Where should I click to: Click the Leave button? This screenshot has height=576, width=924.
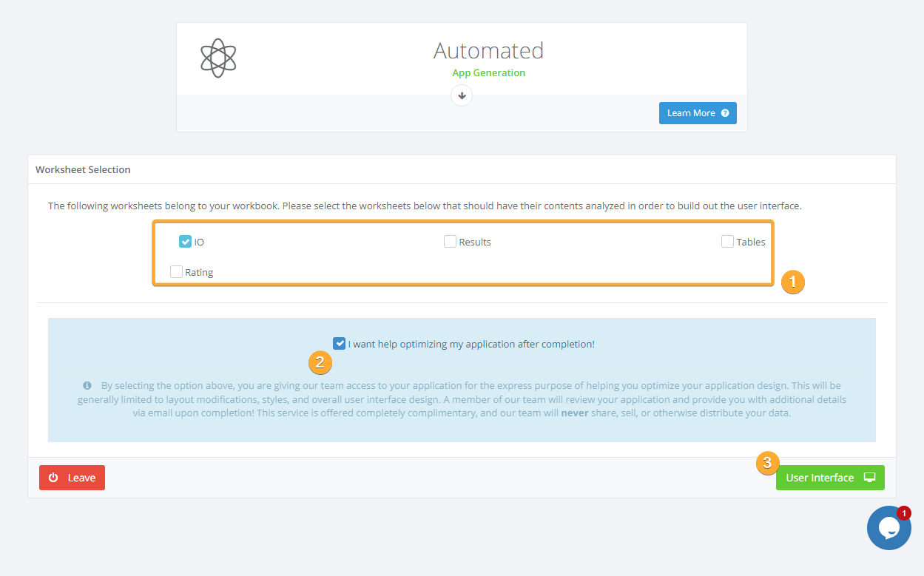point(72,477)
